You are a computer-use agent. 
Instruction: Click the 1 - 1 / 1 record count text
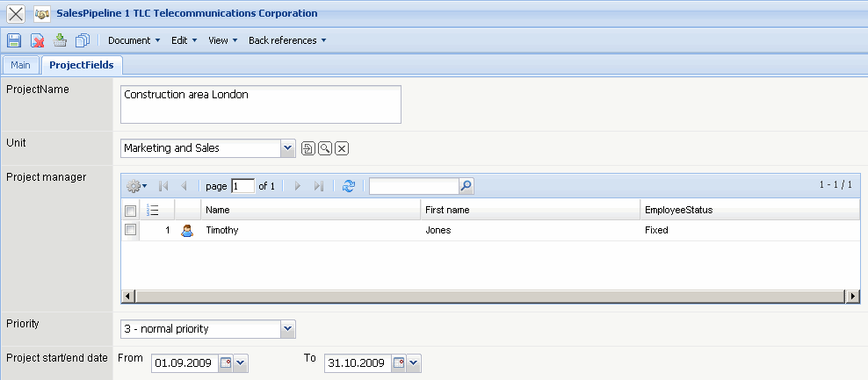pos(835,185)
